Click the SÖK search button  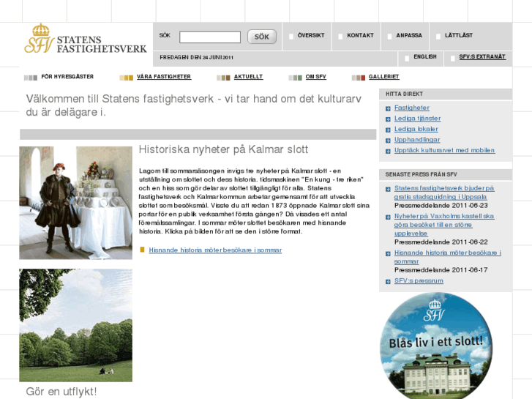[x=262, y=37]
